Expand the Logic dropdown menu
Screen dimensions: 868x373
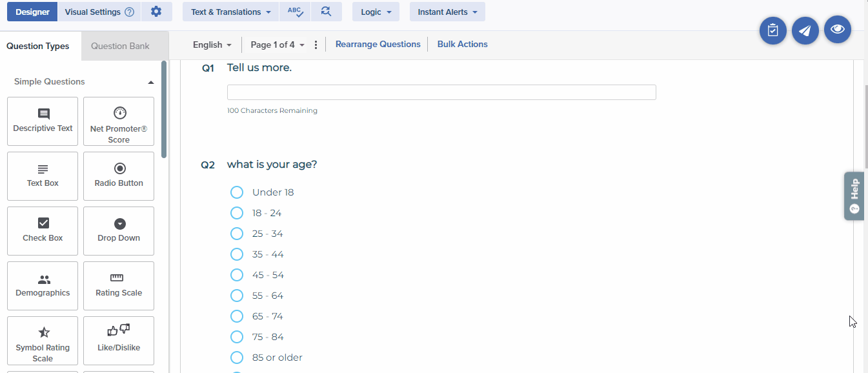click(x=376, y=12)
